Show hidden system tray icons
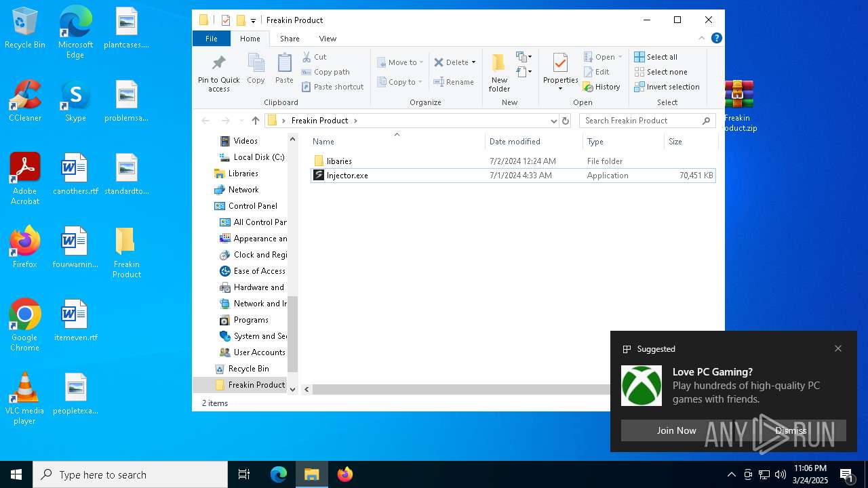868x488 pixels. click(731, 474)
